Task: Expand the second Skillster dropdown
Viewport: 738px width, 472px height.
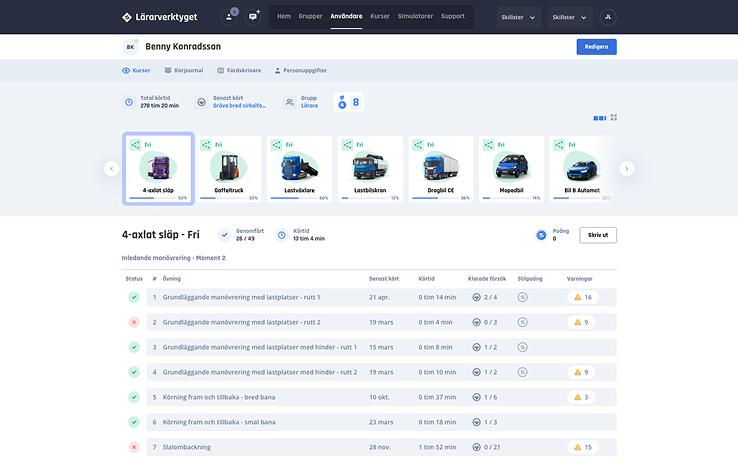Action: point(571,17)
